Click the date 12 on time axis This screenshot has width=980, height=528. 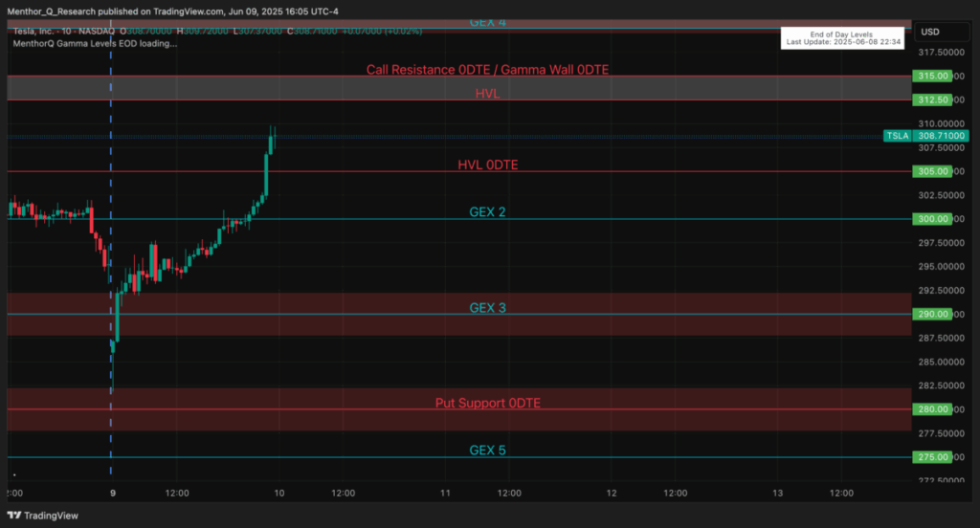(x=612, y=493)
